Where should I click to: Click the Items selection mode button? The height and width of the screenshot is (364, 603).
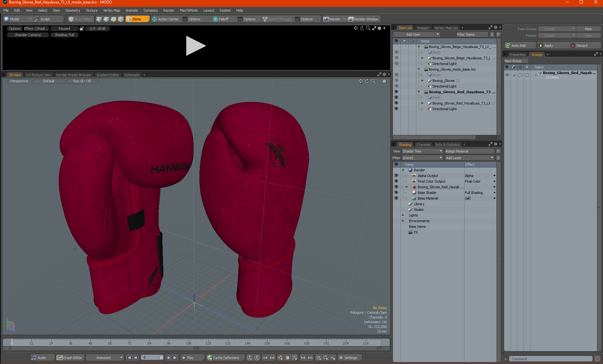pyautogui.click(x=137, y=19)
